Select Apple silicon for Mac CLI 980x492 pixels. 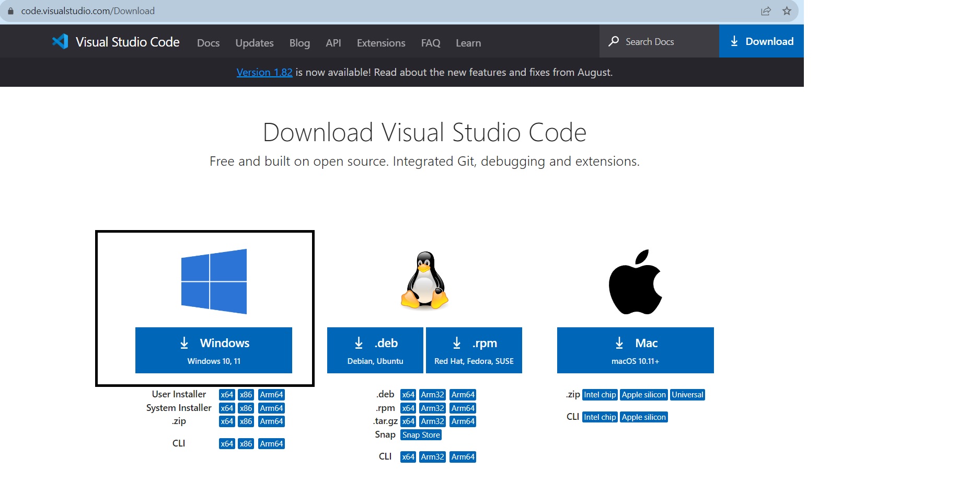pos(644,417)
